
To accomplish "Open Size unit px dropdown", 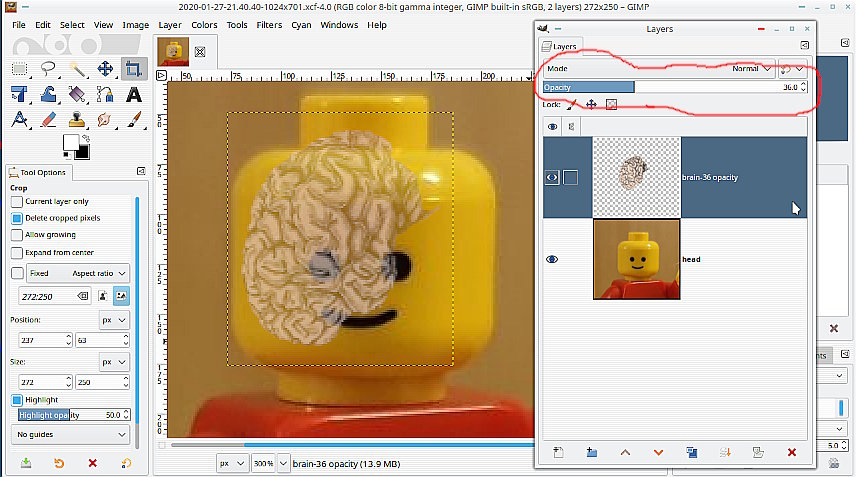I will pos(114,362).
